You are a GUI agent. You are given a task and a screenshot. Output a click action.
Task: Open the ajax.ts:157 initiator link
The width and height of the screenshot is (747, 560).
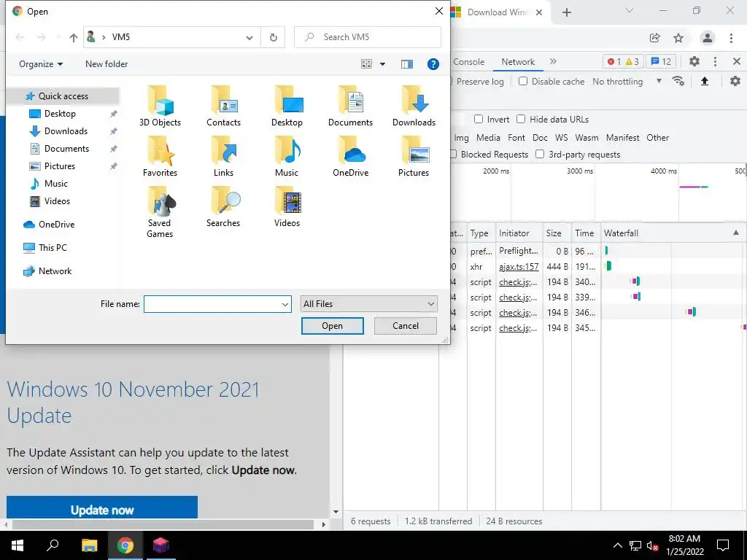coord(519,267)
